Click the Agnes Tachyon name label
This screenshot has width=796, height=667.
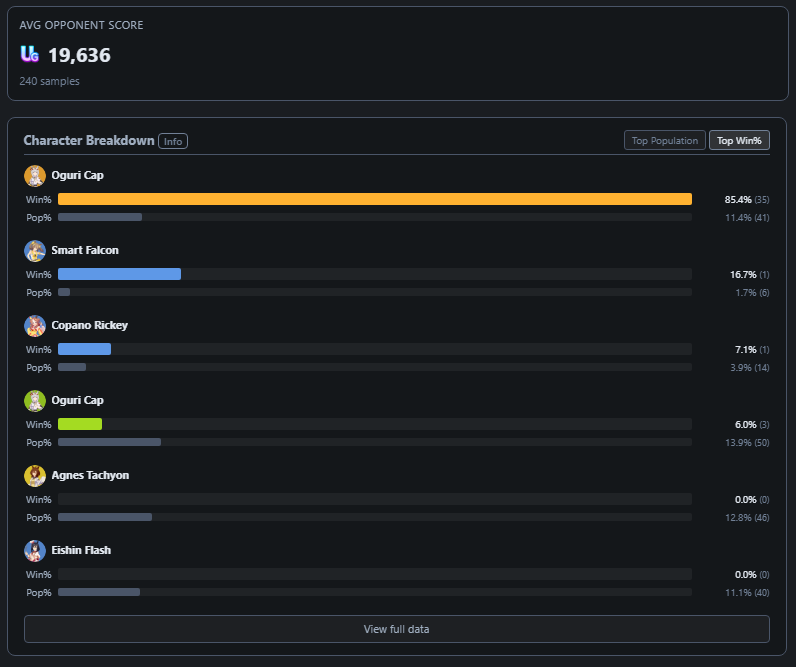pyautogui.click(x=90, y=476)
